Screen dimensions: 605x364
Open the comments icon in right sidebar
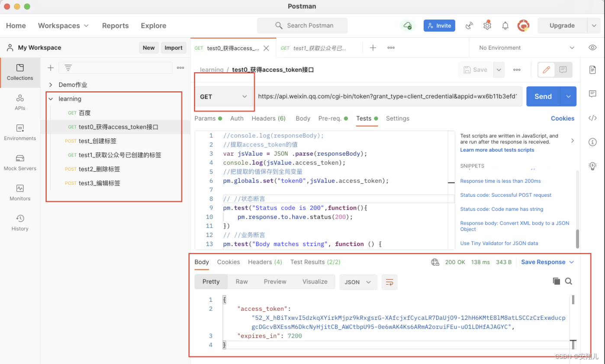[593, 94]
